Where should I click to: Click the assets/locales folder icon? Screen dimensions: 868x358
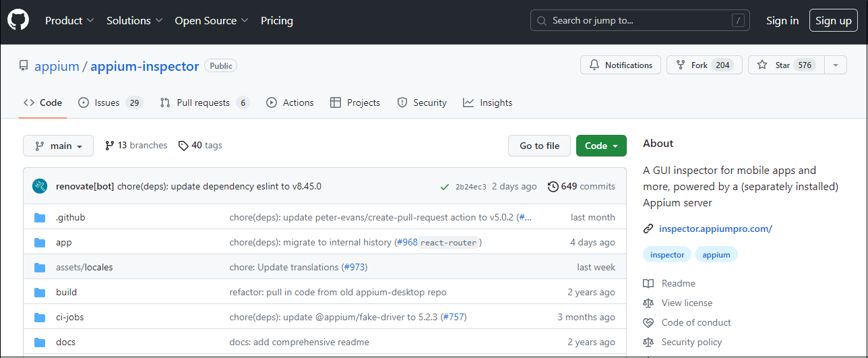click(x=40, y=267)
